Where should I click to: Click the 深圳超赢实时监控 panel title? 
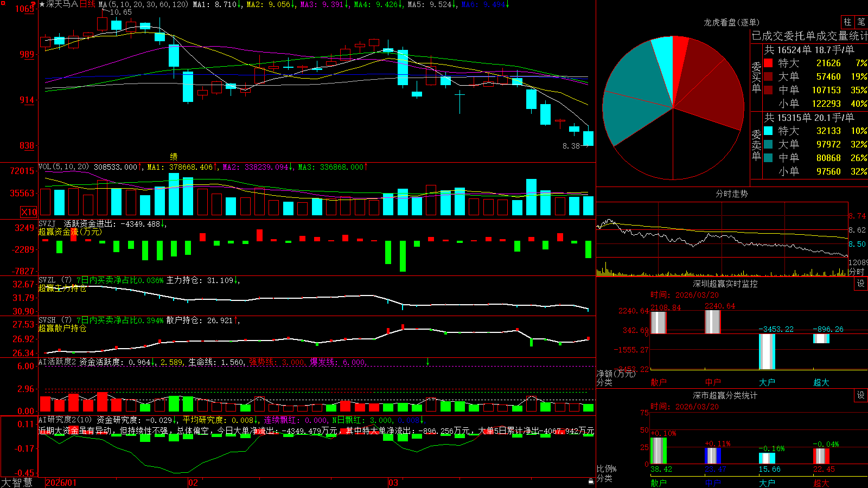click(x=725, y=284)
